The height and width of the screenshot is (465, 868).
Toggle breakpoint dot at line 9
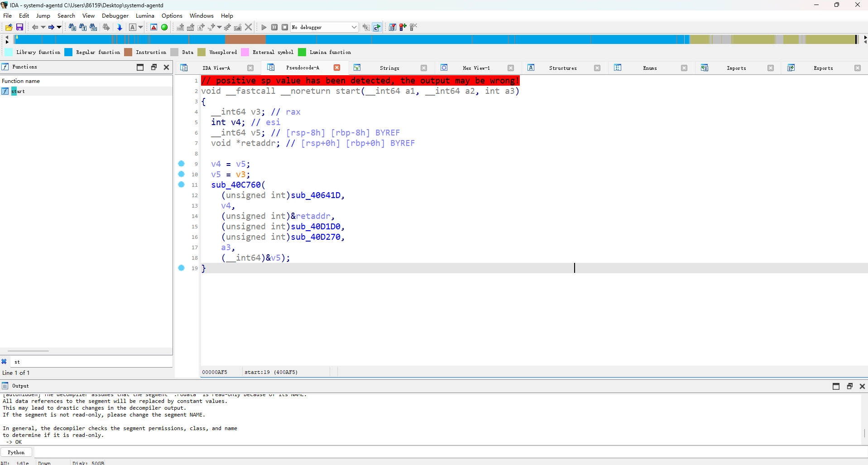pyautogui.click(x=182, y=164)
